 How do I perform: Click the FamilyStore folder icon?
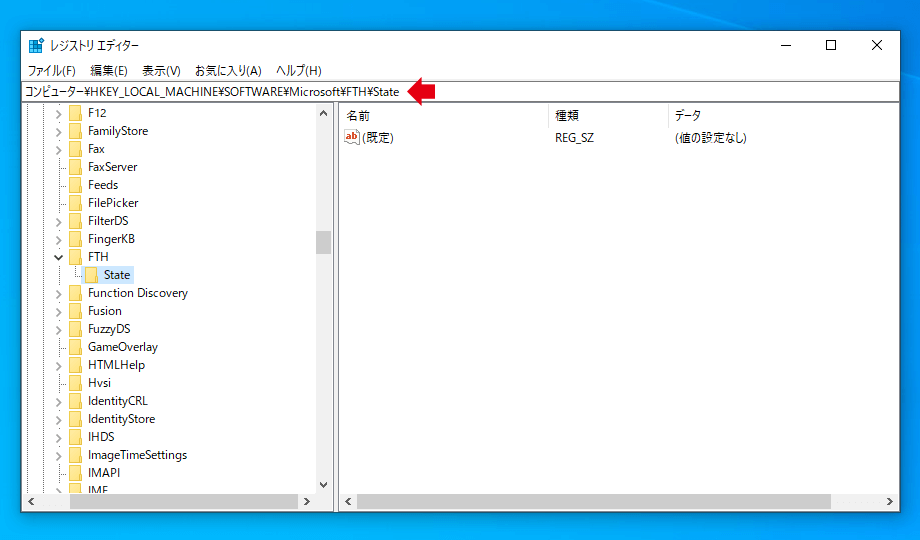tap(75, 131)
